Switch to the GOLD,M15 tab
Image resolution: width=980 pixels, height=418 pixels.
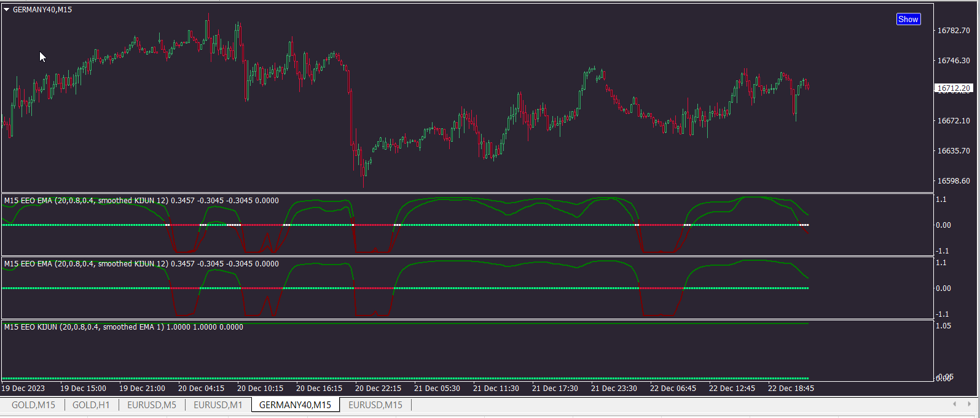[x=33, y=404]
